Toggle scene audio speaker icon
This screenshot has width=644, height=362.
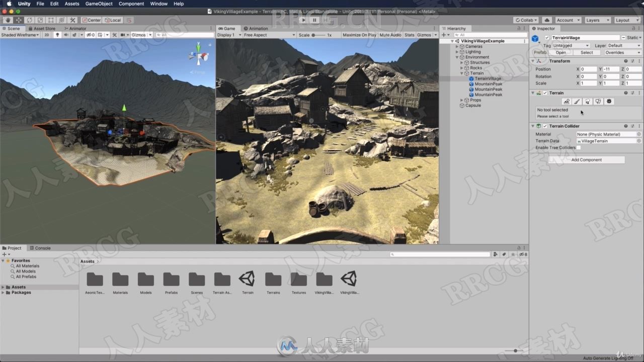pos(65,35)
